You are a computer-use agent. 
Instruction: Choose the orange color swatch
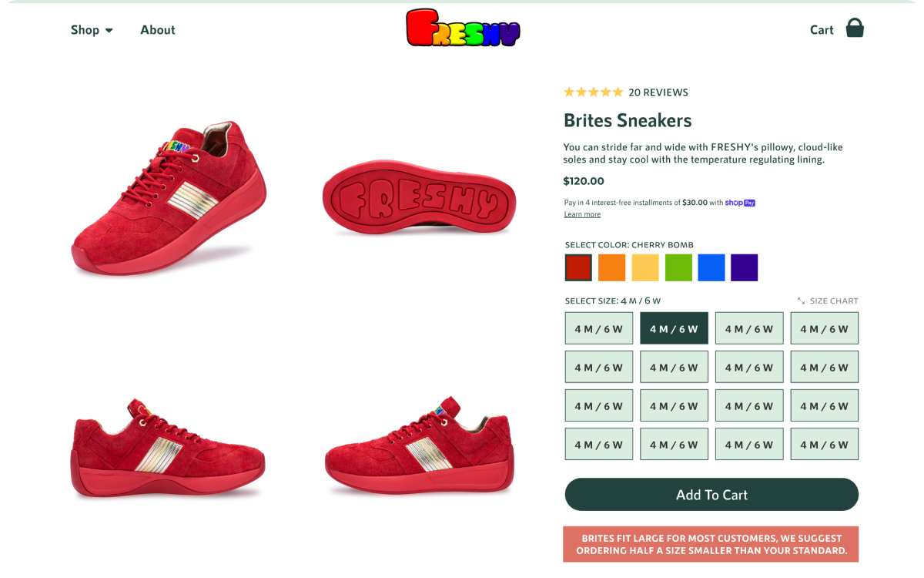coord(611,267)
